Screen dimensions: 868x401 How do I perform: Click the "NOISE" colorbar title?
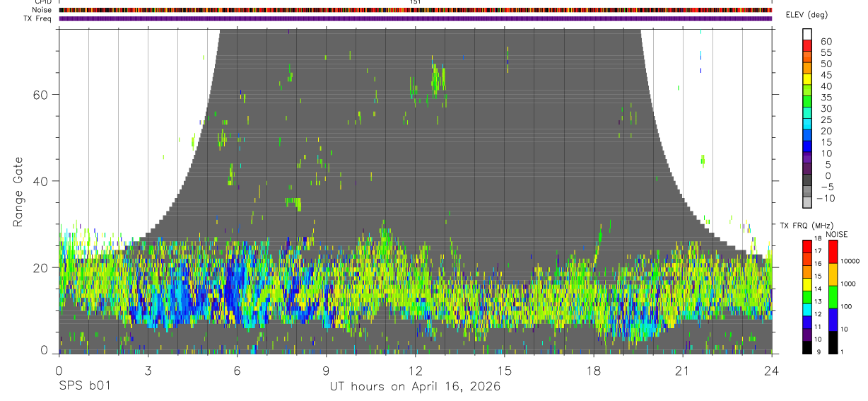837,234
